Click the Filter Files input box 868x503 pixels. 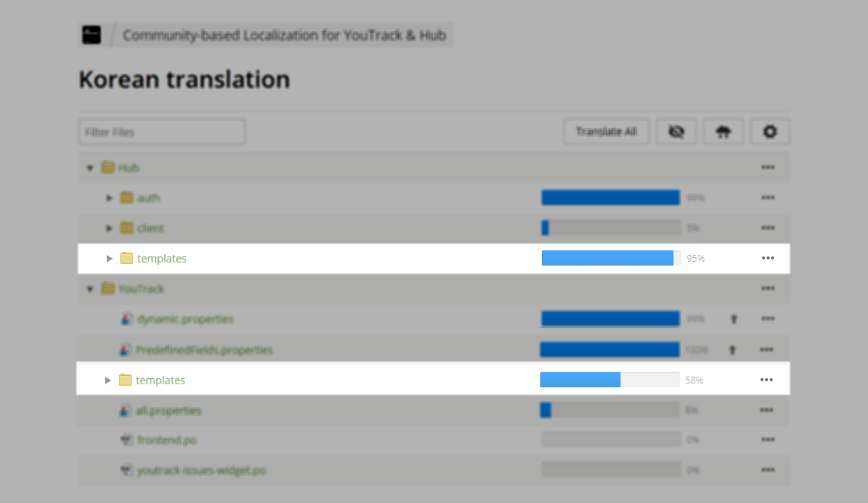pos(161,131)
